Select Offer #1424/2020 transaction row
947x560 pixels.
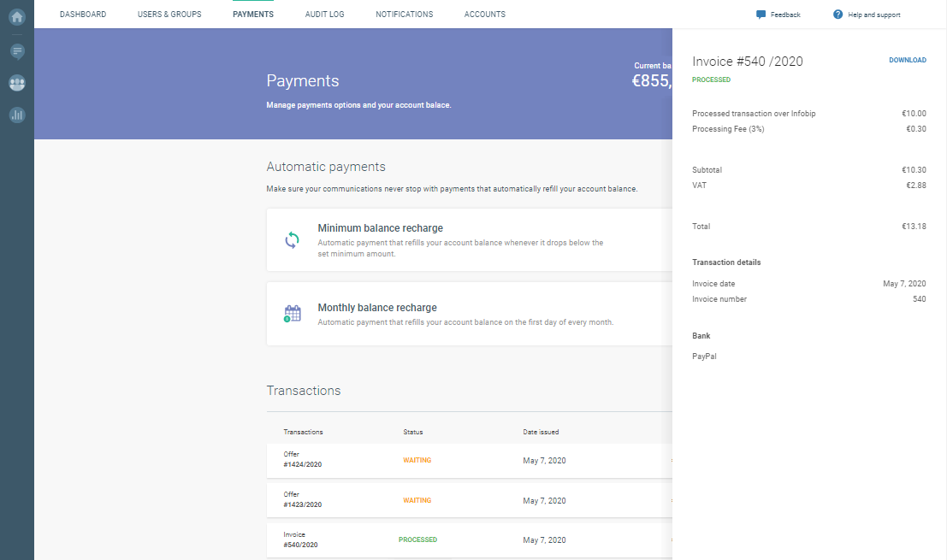(x=469, y=460)
